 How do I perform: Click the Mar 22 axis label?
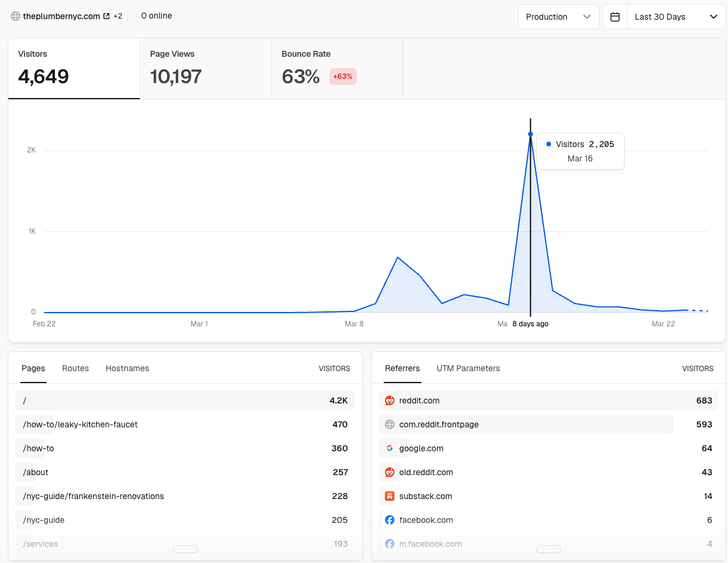663,324
